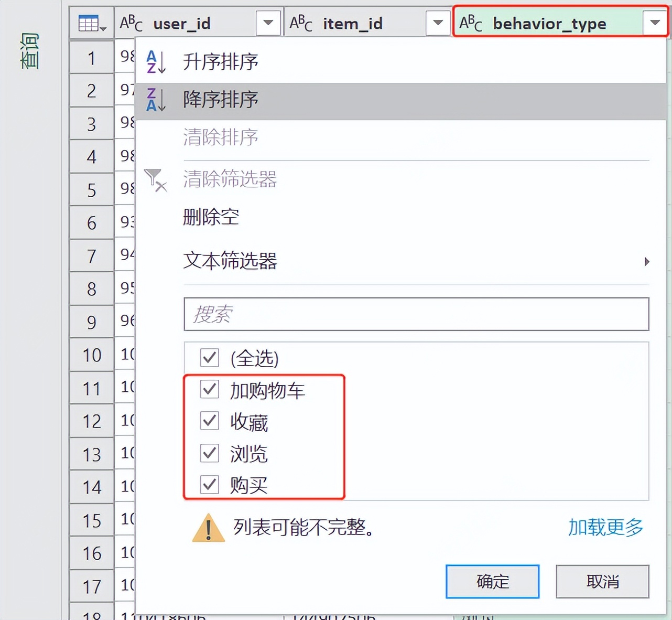The width and height of the screenshot is (672, 620).
Task: Click the 确定 confirm button
Action: pos(492,581)
